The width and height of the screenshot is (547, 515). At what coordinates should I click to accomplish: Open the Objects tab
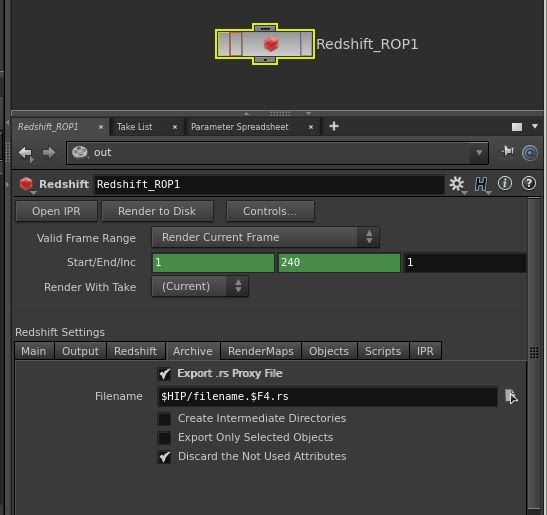click(329, 351)
